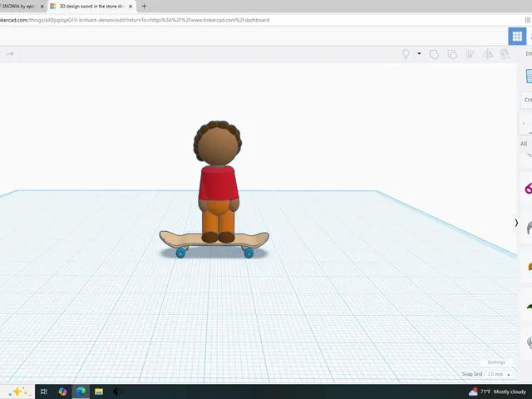Close the '3D design sword in the stone' tab
532x399 pixels.
131,7
